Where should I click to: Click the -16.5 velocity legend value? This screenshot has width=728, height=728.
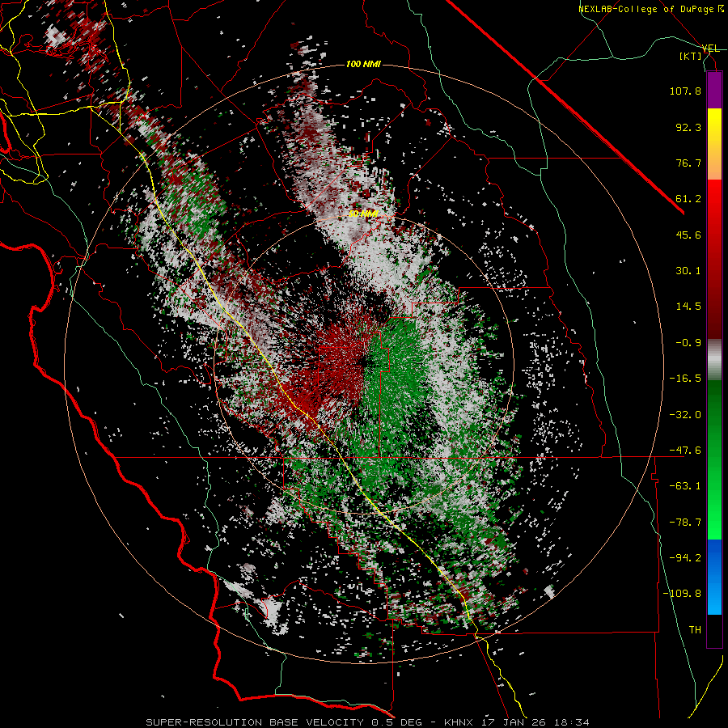pos(685,379)
